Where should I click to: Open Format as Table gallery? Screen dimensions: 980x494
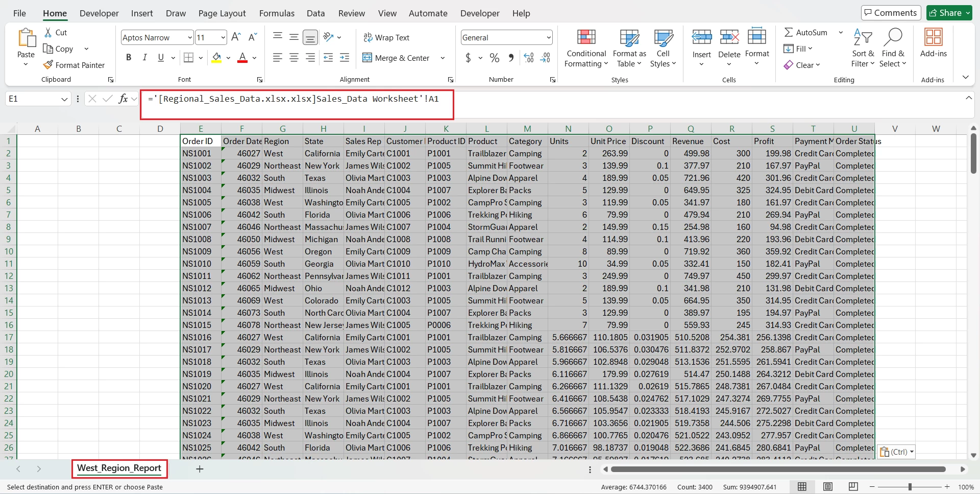629,49
